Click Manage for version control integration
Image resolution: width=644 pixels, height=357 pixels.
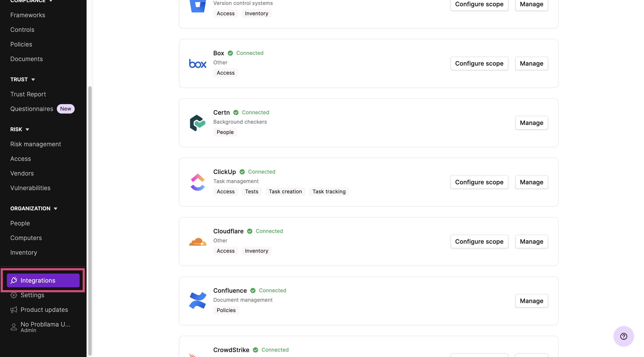coord(531,4)
